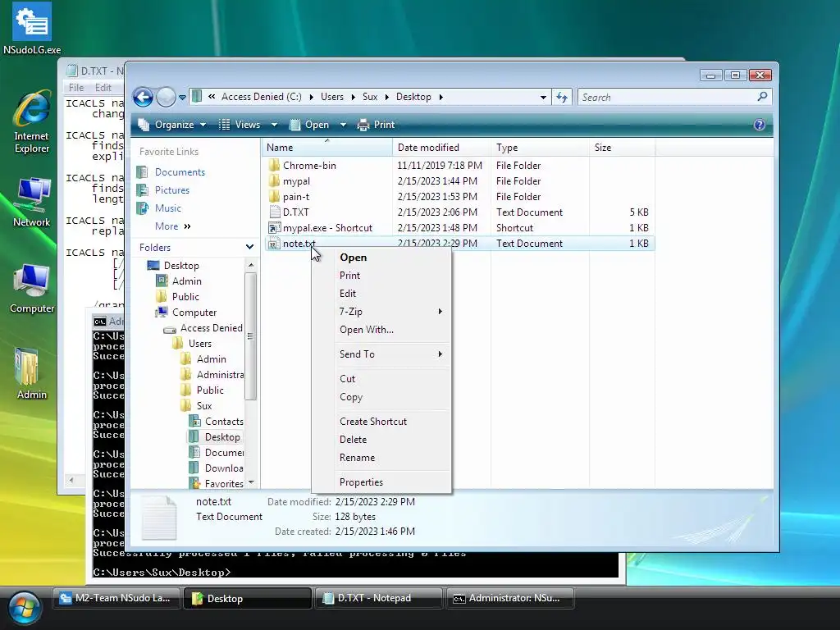840x630 pixels.
Task: Open recent pages dropdown arrow
Action: [182, 98]
